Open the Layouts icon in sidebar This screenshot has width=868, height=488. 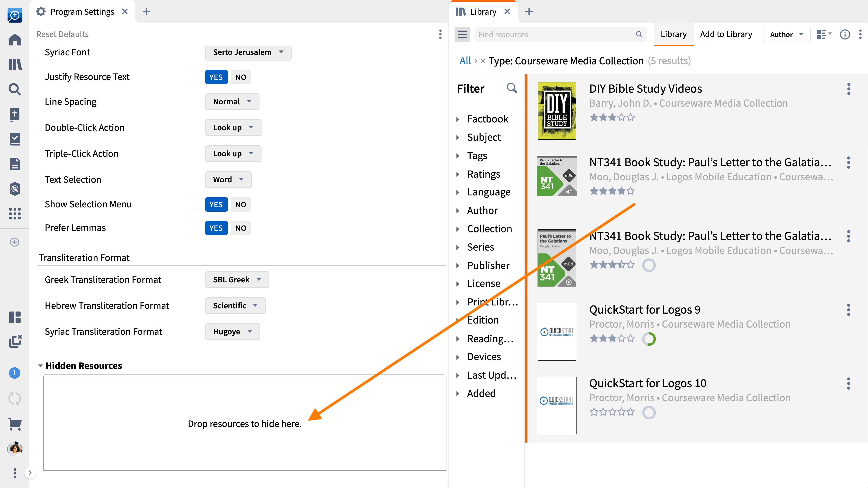[15, 317]
